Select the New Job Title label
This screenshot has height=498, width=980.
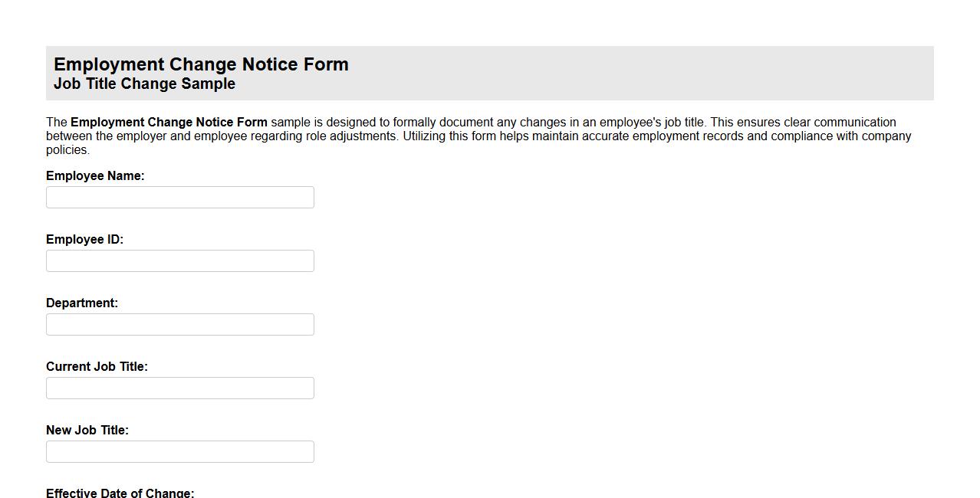pyautogui.click(x=87, y=430)
